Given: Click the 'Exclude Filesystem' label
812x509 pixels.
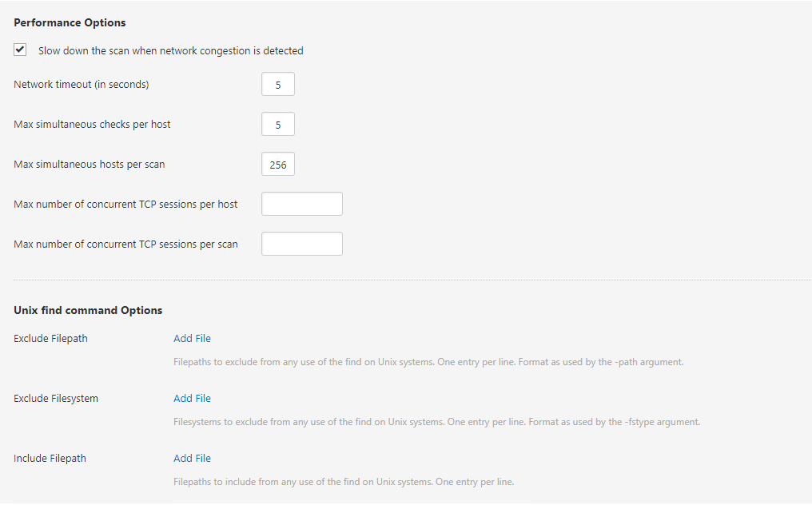Looking at the screenshot, I should (x=56, y=399).
